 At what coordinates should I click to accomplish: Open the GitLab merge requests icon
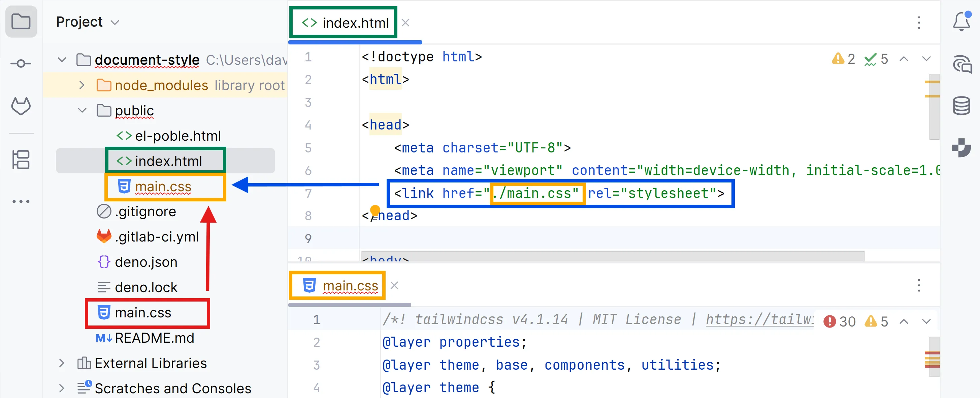click(x=21, y=106)
